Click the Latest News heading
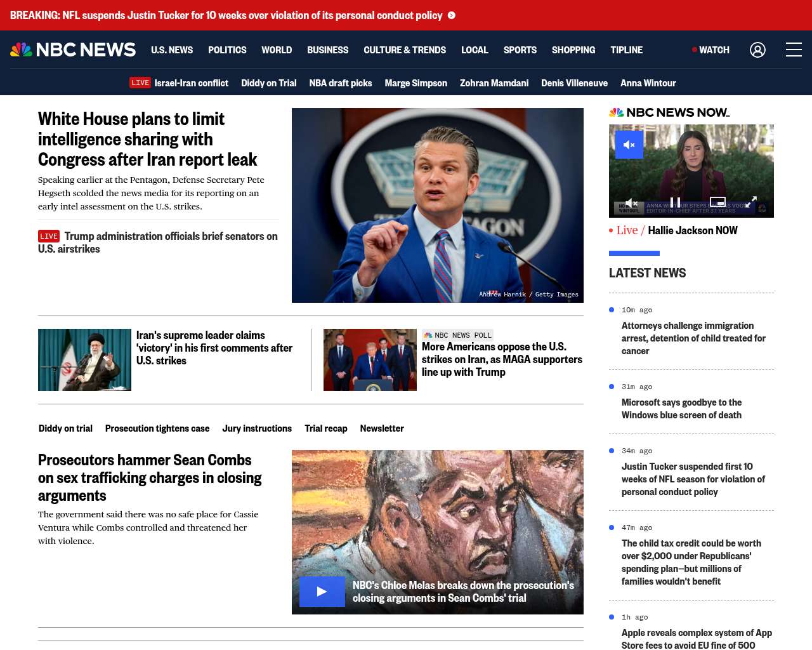This screenshot has height=650, width=812. [647, 273]
